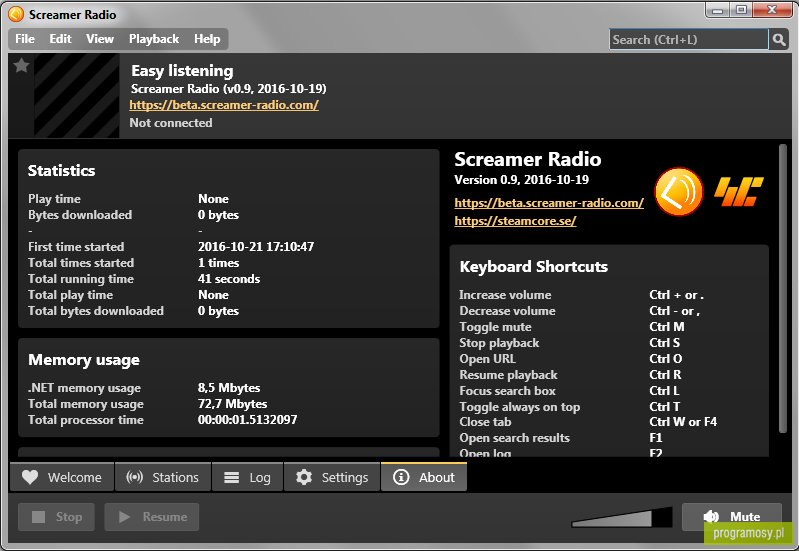This screenshot has height=551, width=799.
Task: Click the Memory usage heading
Action: (x=84, y=360)
